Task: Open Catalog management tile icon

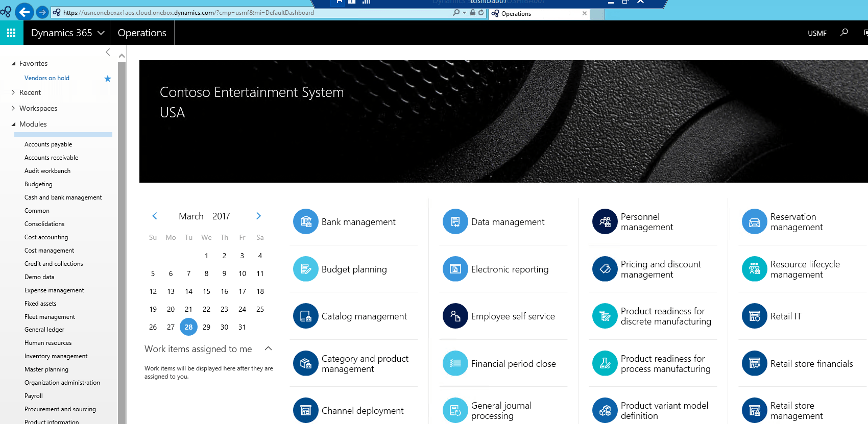Action: [306, 316]
